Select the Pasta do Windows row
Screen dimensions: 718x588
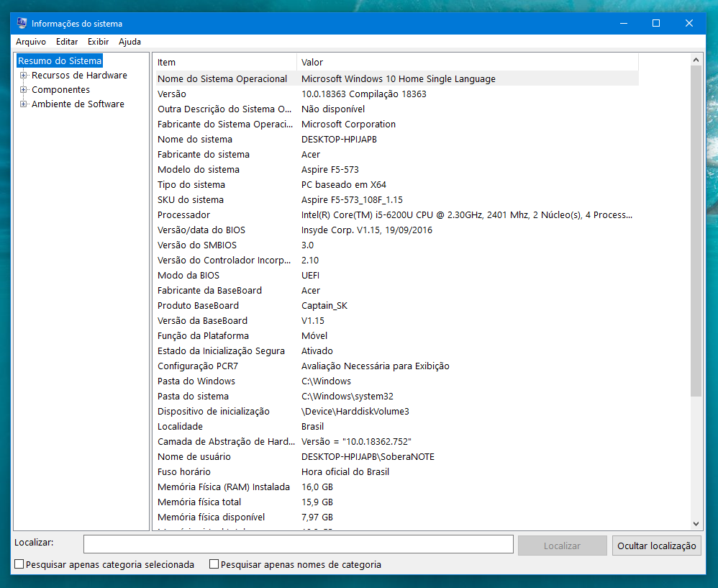click(397, 381)
